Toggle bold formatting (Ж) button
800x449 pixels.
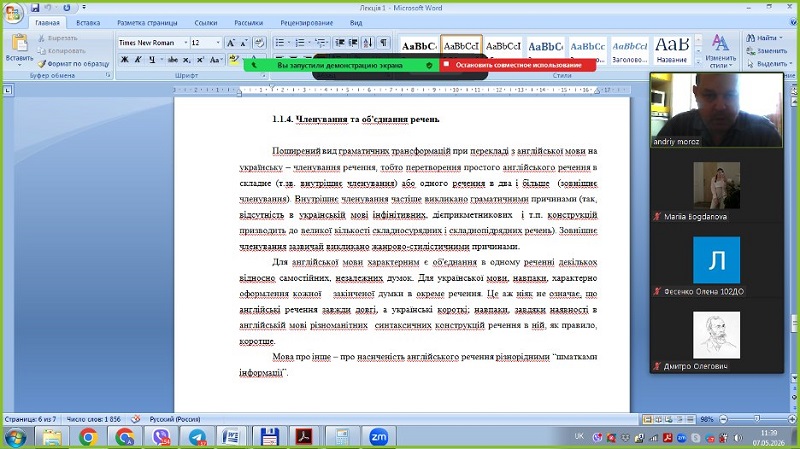coord(124,60)
